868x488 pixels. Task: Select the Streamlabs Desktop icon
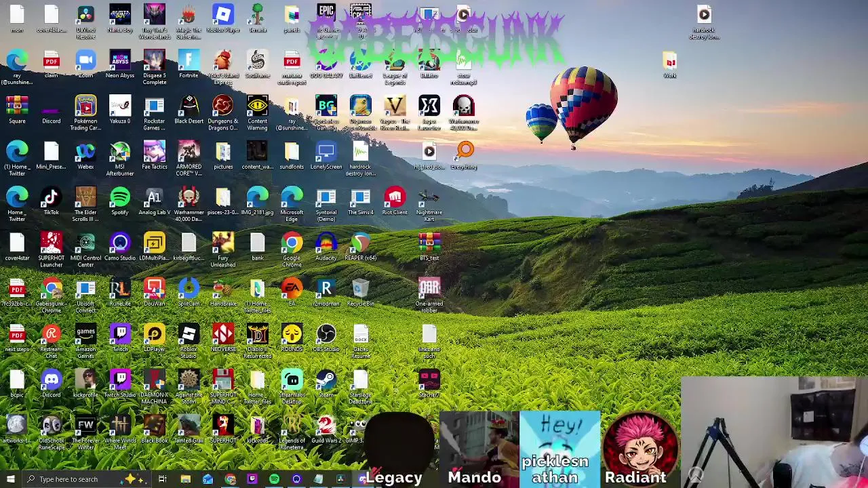[292, 386]
